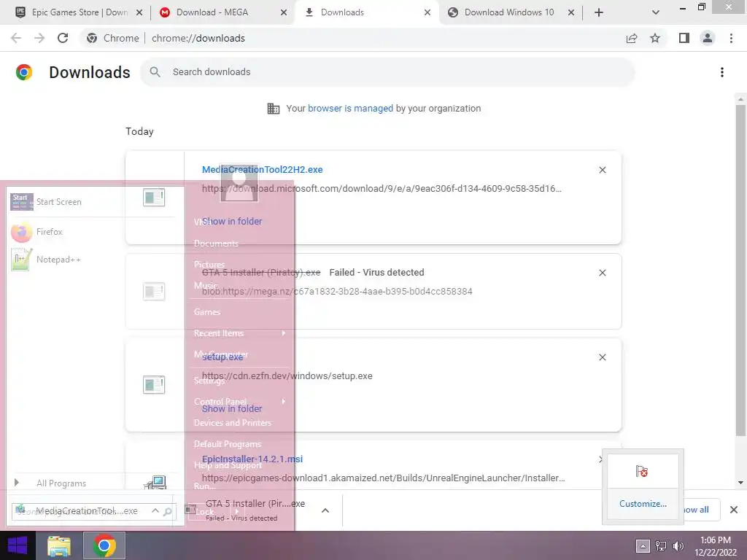
Task: Open MediaCreationTool22H2.exe file link
Action: (x=263, y=169)
